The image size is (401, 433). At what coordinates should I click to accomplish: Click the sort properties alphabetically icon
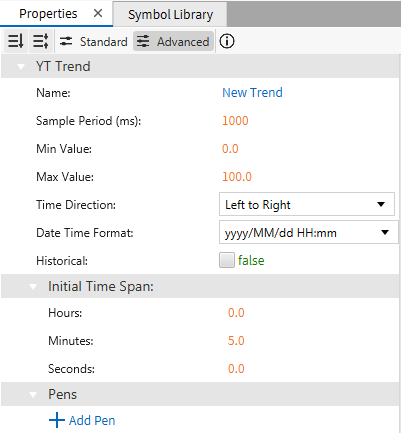16,41
